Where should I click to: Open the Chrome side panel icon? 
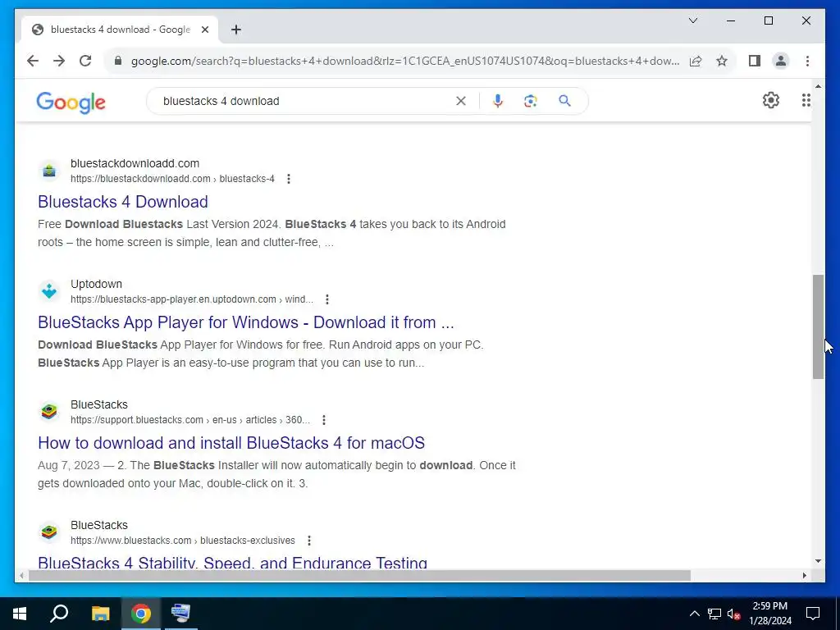pos(755,61)
